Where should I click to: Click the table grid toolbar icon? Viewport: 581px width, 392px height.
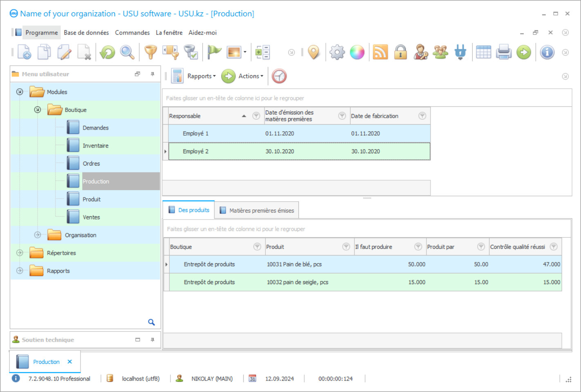point(484,52)
